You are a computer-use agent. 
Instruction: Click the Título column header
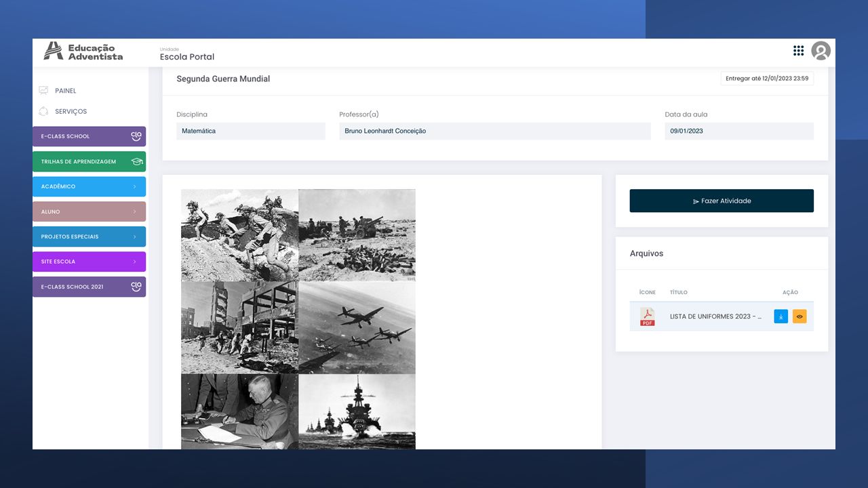(679, 293)
